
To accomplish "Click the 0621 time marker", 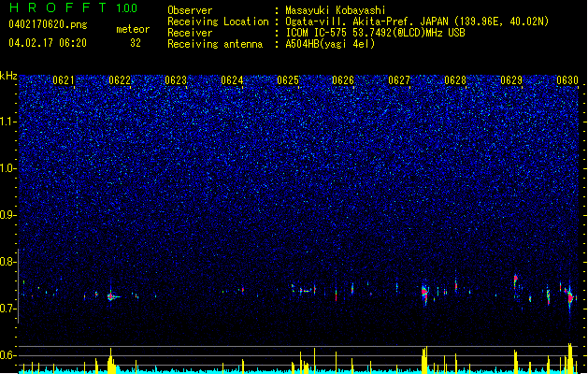I will [x=64, y=80].
